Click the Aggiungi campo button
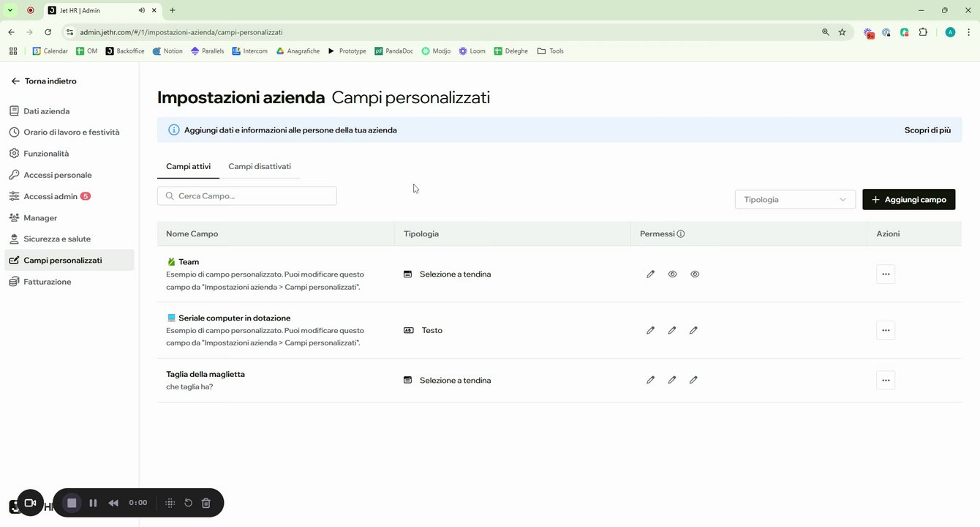The height and width of the screenshot is (527, 980). (908, 199)
